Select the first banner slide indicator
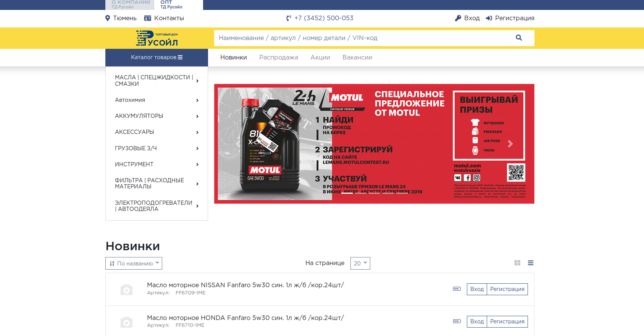This screenshot has height=336, width=644. pyautogui.click(x=347, y=193)
